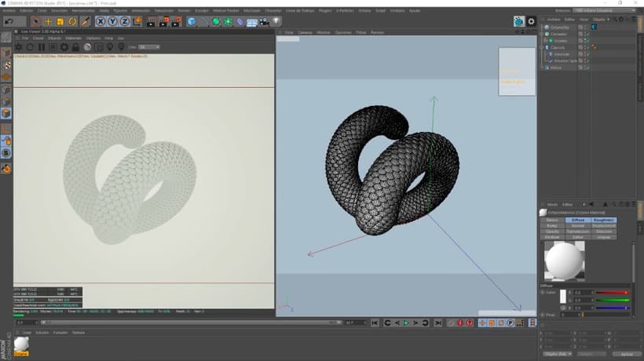Toggle Z axis lock
This screenshot has width=644, height=361.
125,21
